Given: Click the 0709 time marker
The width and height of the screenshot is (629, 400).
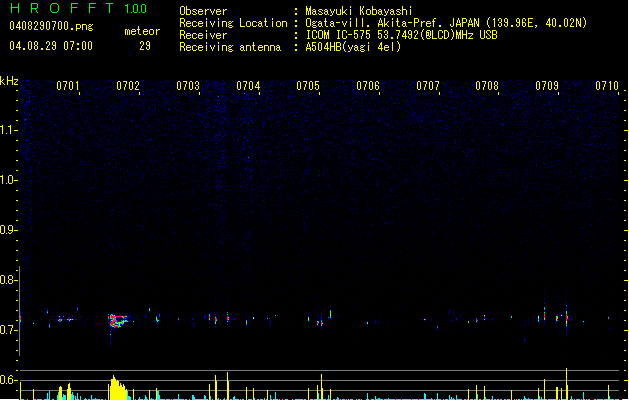Looking at the screenshot, I should click(547, 86).
